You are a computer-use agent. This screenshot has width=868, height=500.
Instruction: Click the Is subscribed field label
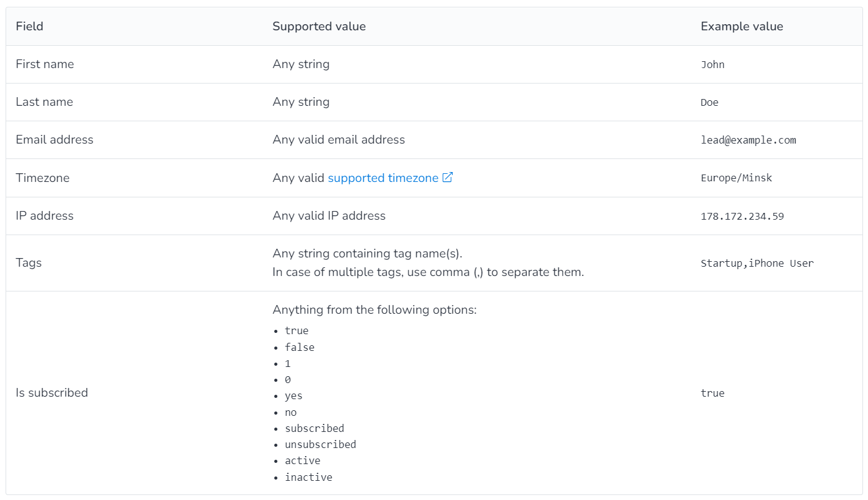coord(52,393)
